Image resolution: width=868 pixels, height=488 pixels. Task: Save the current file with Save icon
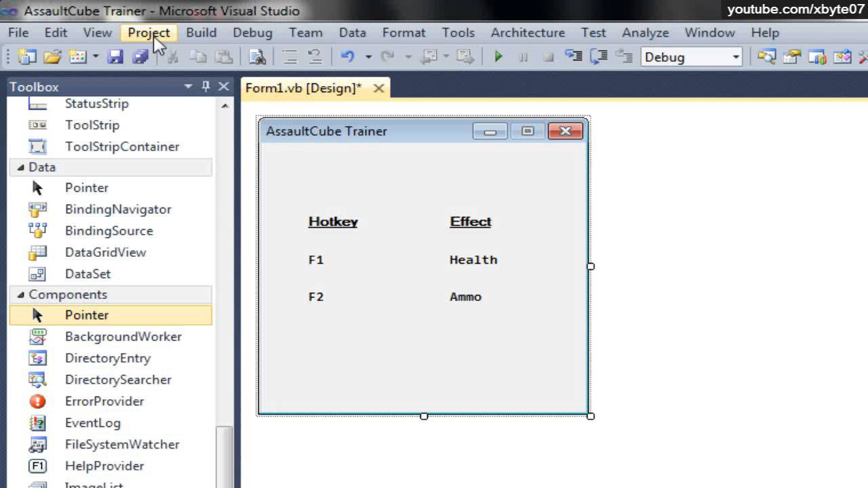[115, 57]
